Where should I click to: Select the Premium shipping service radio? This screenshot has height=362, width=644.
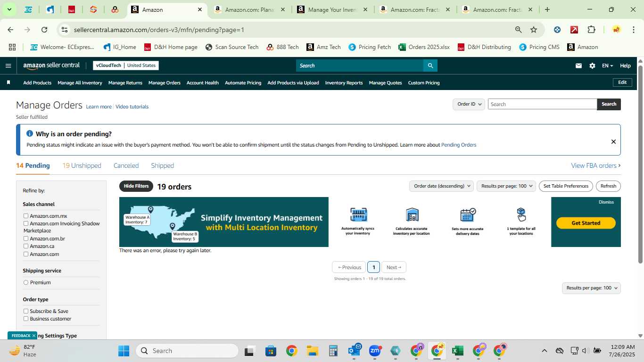click(26, 282)
